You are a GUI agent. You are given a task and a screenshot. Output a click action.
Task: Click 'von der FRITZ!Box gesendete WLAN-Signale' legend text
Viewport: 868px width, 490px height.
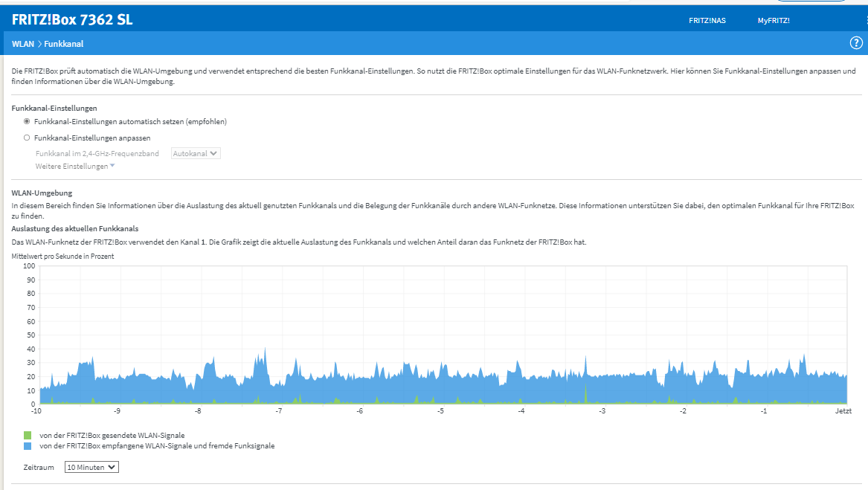tap(112, 435)
